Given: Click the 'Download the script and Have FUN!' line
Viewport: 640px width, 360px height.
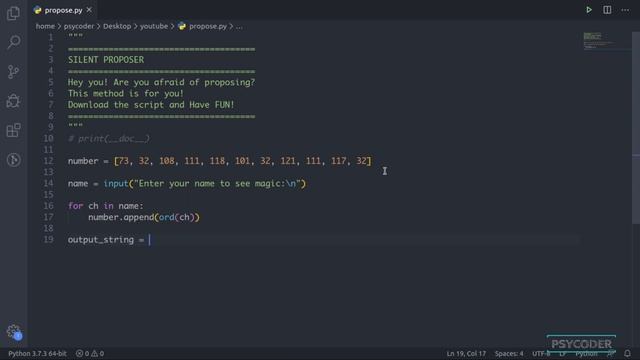Looking at the screenshot, I should click(151, 104).
